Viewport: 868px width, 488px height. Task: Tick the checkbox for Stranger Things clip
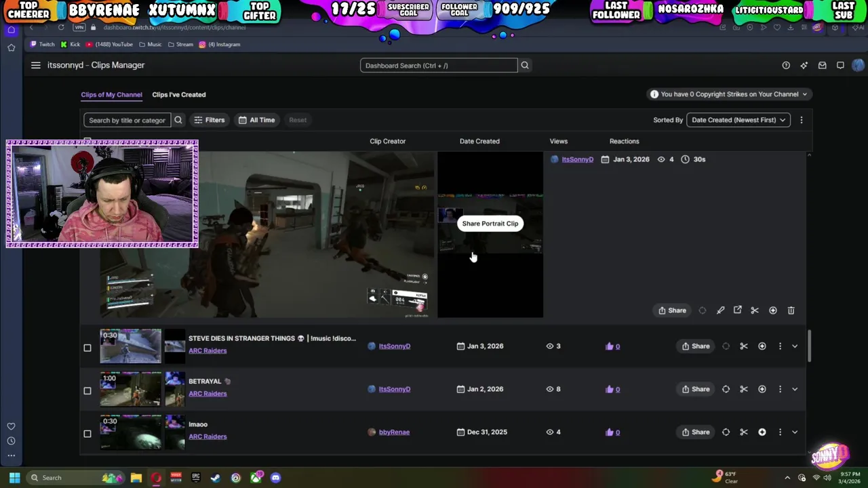coord(87,348)
